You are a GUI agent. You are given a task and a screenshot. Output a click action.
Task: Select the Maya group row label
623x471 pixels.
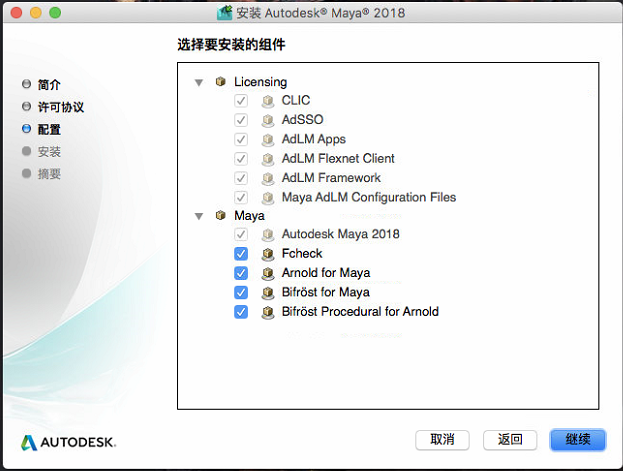[x=250, y=216]
